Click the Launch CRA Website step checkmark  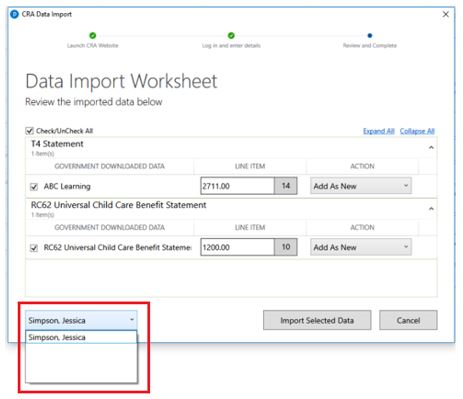point(93,35)
